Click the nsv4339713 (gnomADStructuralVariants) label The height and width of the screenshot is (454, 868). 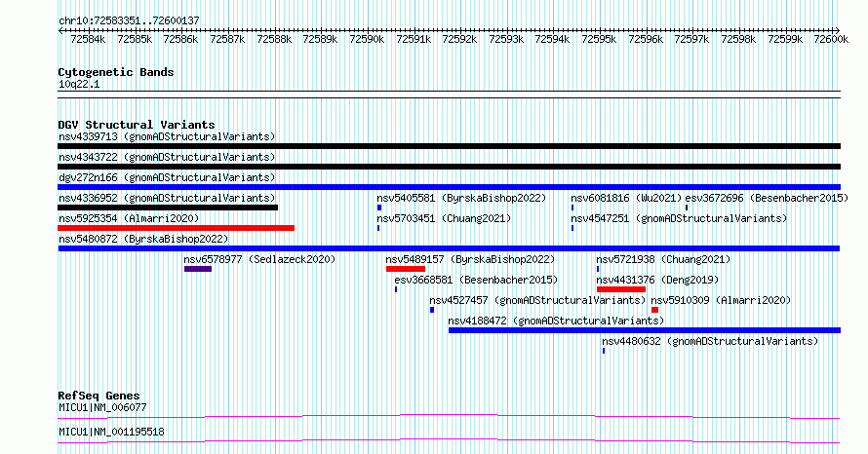click(x=167, y=136)
